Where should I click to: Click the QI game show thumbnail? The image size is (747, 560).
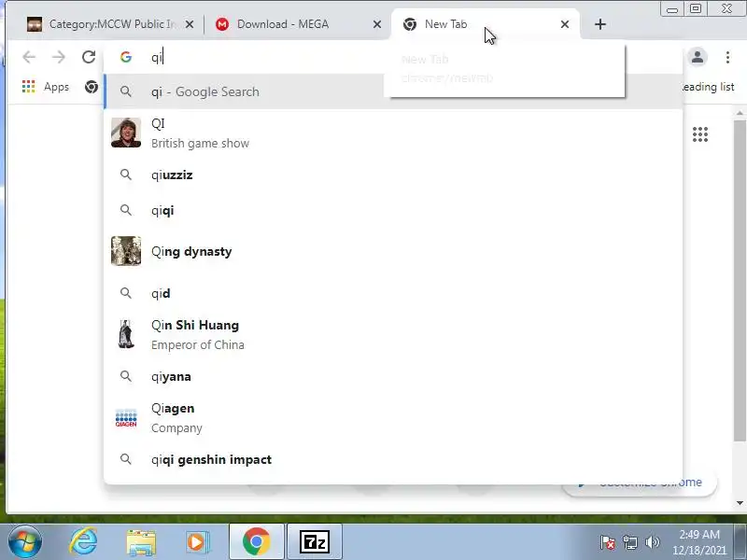pyautogui.click(x=126, y=133)
